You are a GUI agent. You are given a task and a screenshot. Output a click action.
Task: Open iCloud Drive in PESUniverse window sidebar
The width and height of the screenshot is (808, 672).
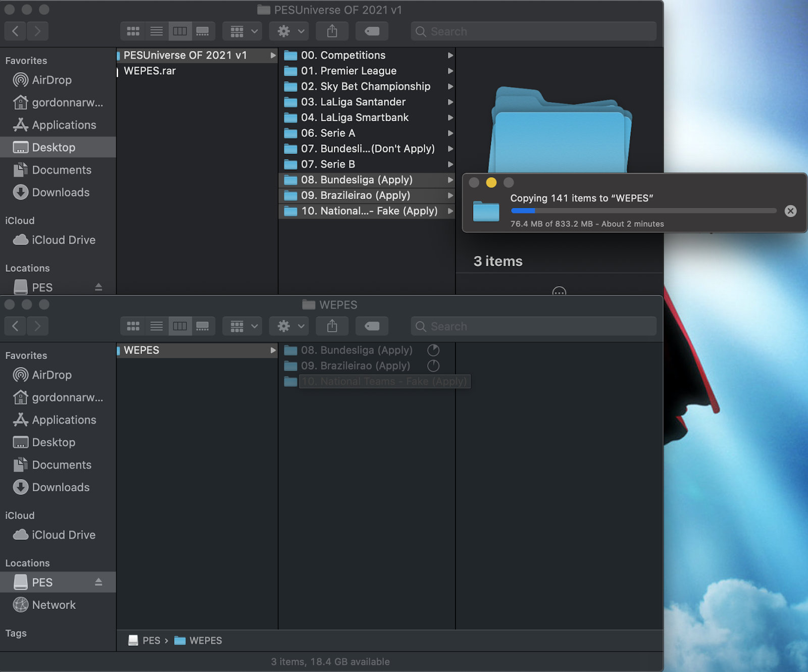(x=58, y=240)
